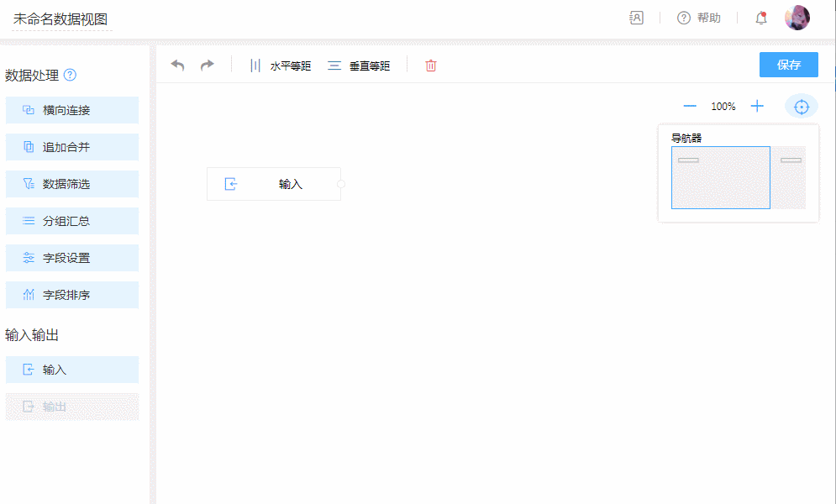
Task: Choose the 分组汇总 item
Action: click(72, 221)
